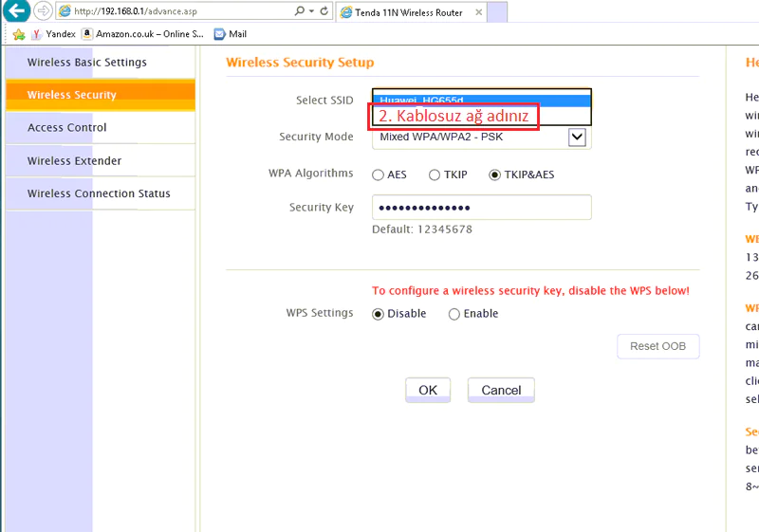Image resolution: width=759 pixels, height=532 pixels.
Task: Click the Refresh icon in address bar
Action: coord(324,10)
